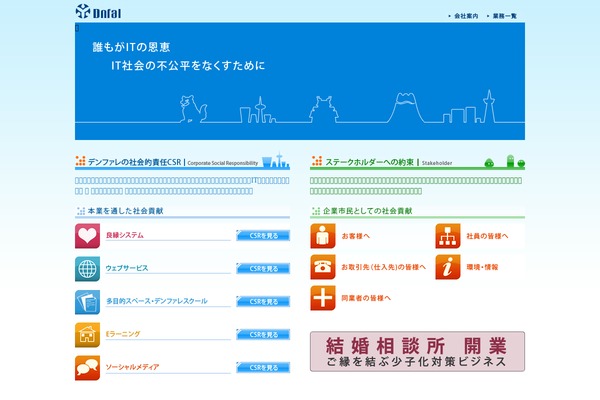Image resolution: width=600 pixels, height=400 pixels.
Task: Click the 結婚相談所 開業 banner
Action: 417,351
